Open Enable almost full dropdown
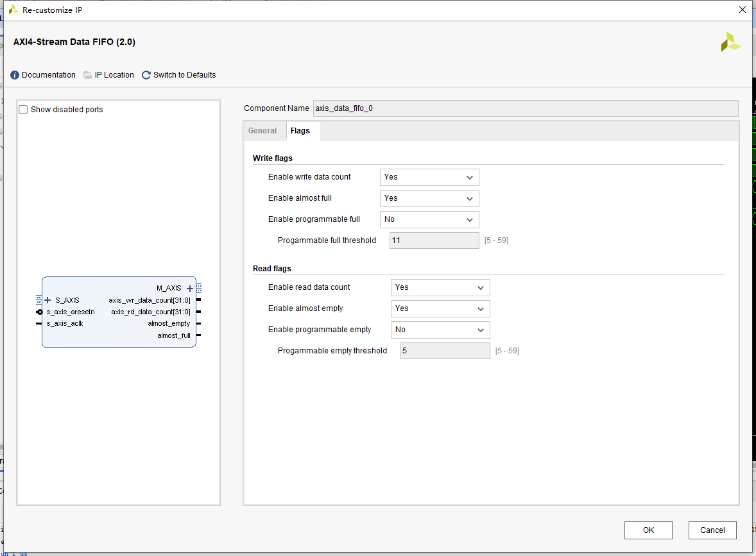Screen dimensions: 756x556 point(429,199)
